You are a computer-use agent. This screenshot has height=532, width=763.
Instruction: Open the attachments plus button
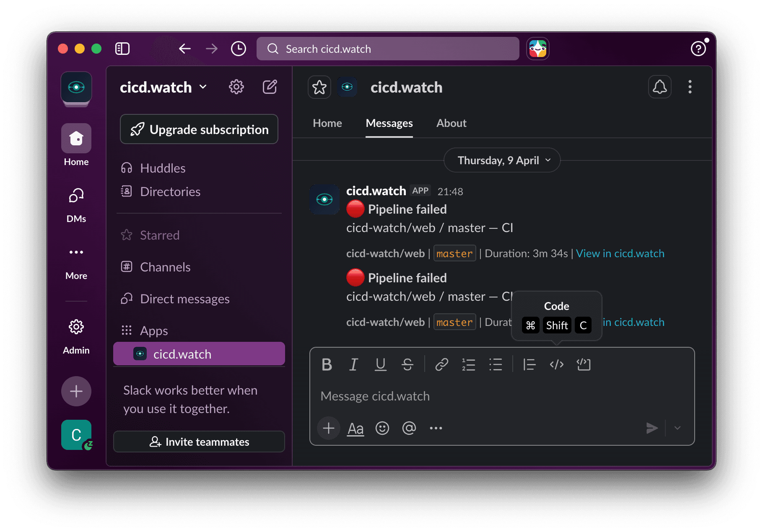329,428
